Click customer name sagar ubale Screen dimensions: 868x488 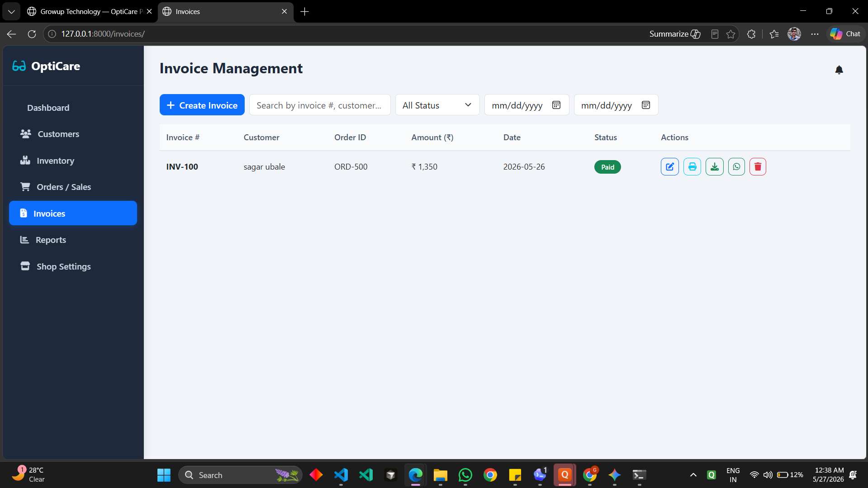264,166
